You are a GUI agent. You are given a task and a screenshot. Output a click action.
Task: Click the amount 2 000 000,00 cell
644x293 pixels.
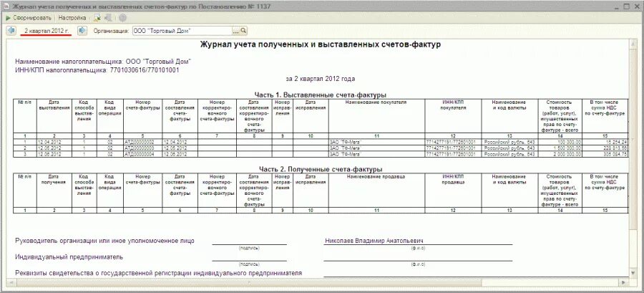tap(560, 154)
